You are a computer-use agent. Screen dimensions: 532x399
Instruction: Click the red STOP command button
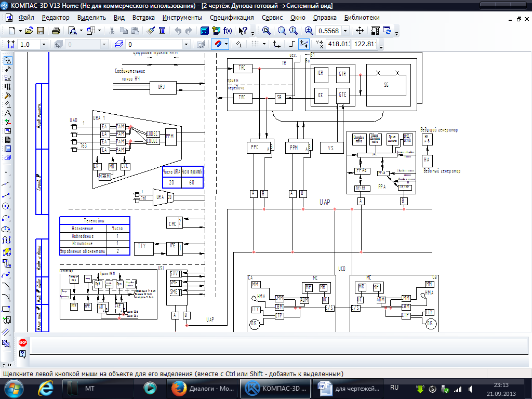[x=23, y=343]
